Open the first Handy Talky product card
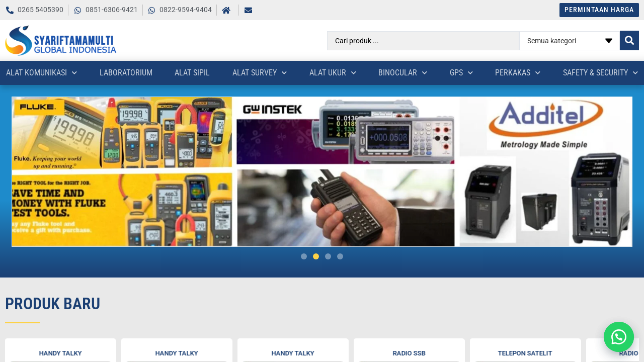 [x=60, y=350]
